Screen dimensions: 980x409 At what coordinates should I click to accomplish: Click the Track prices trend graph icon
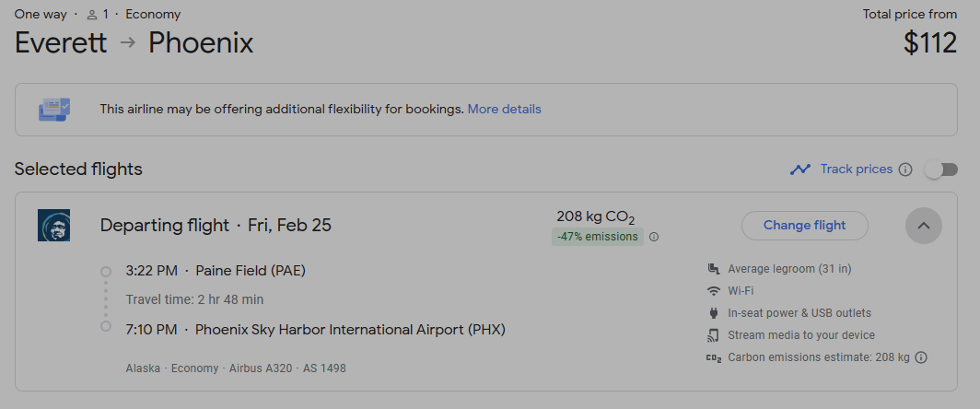click(799, 169)
